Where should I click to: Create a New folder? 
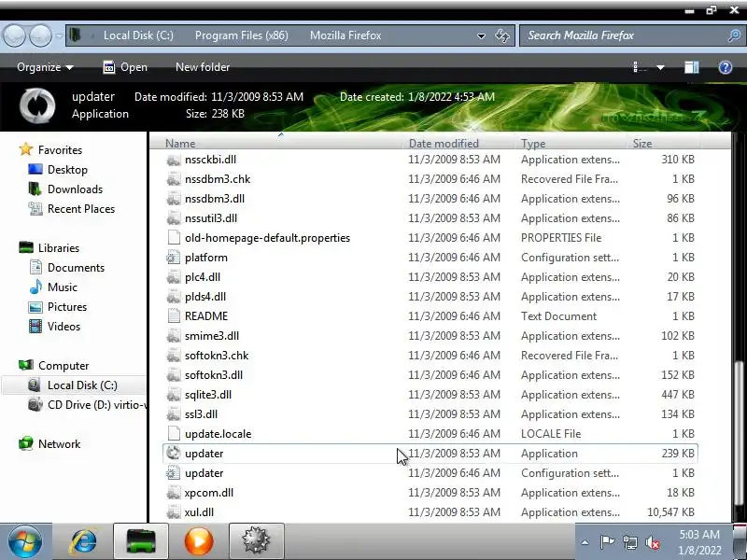203,67
